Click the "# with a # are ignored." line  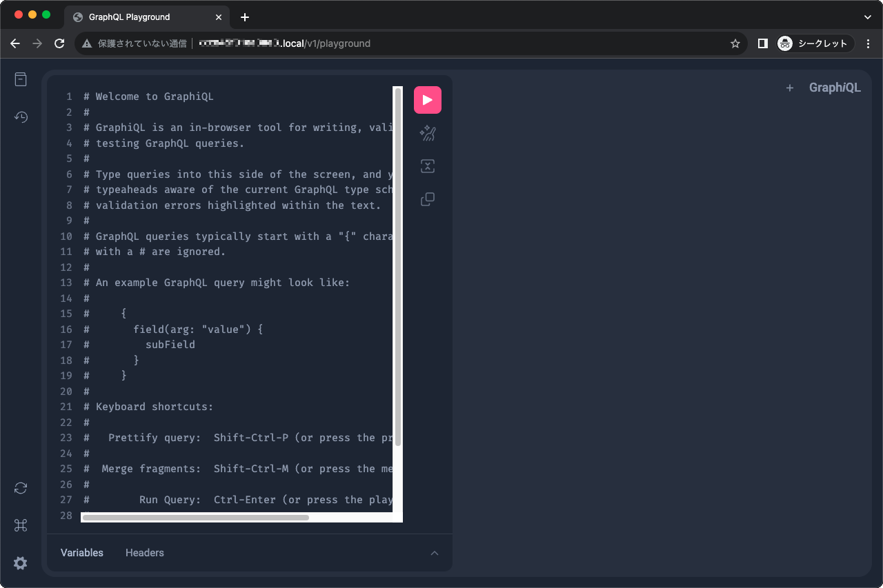(155, 252)
